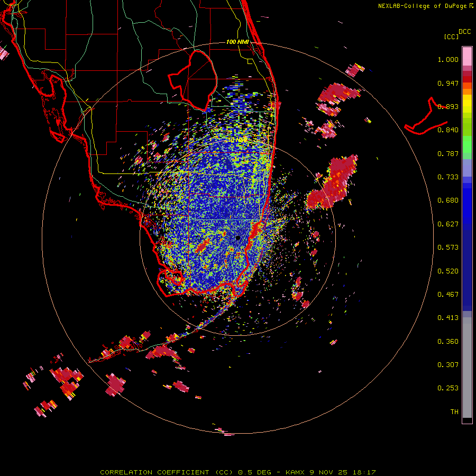Click the 0.467 scale value

(448, 295)
